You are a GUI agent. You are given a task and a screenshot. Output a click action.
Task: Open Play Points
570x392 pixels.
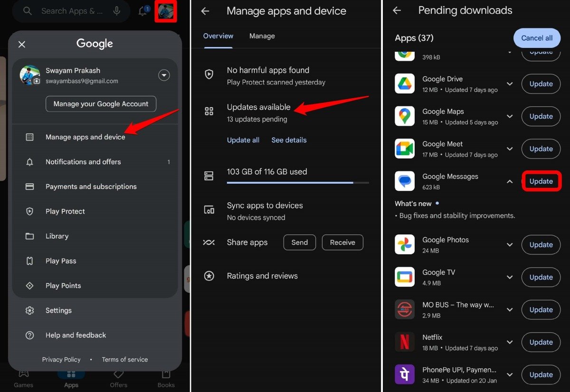point(63,285)
